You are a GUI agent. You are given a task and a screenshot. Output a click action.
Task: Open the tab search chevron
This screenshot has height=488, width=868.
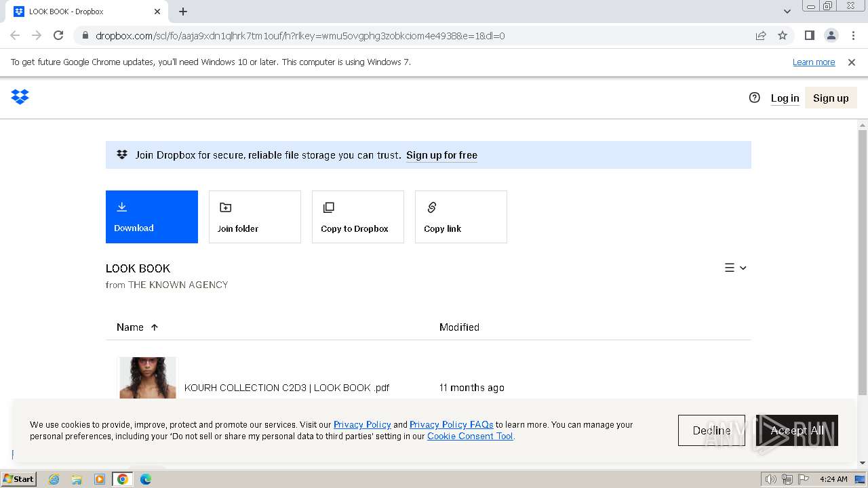(x=787, y=12)
